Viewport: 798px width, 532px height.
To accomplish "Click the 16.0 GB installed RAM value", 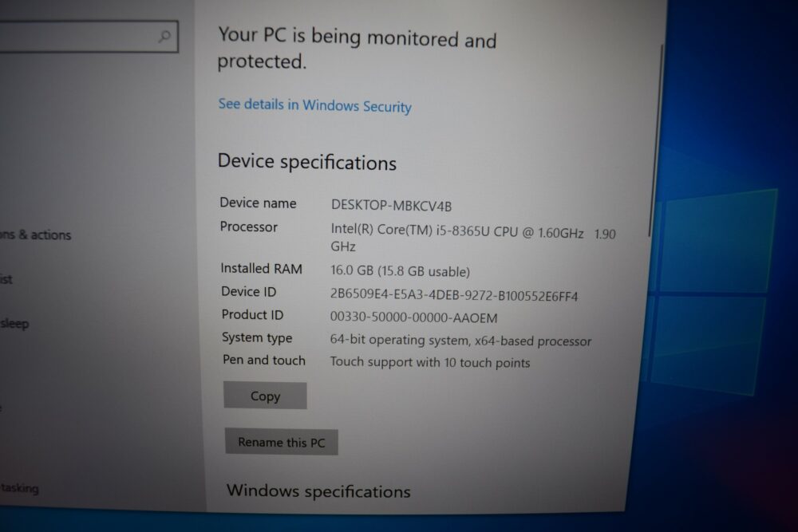I will (400, 270).
